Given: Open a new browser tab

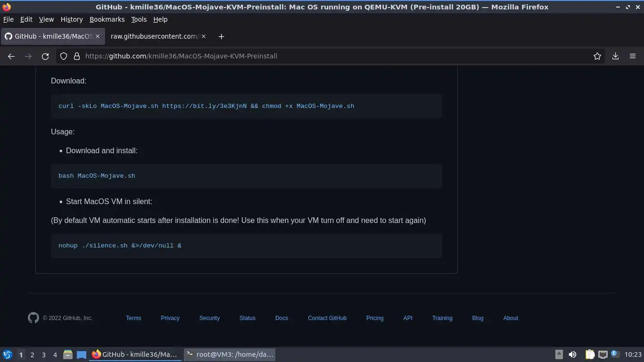Looking at the screenshot, I should point(221,36).
